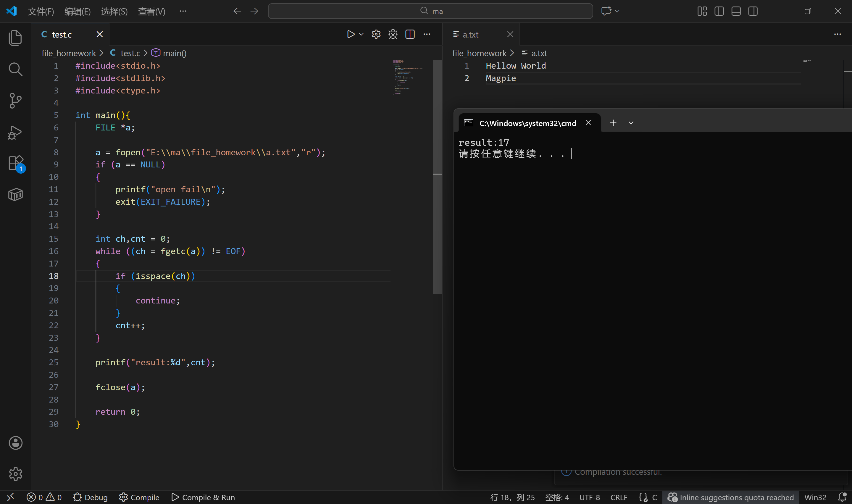Toggle the bottom panel layout button
This screenshot has height=504, width=852.
[736, 11]
